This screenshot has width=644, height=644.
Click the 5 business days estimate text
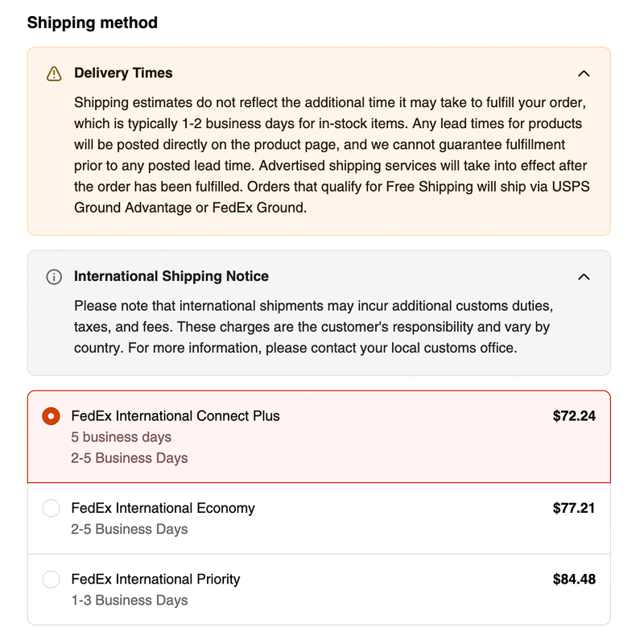(122, 437)
